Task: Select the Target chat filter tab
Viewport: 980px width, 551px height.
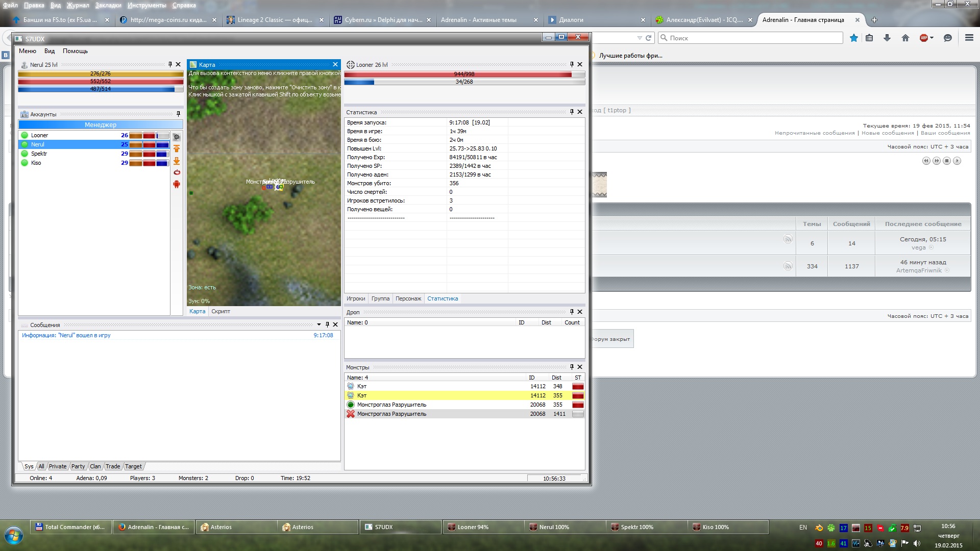Action: point(133,466)
